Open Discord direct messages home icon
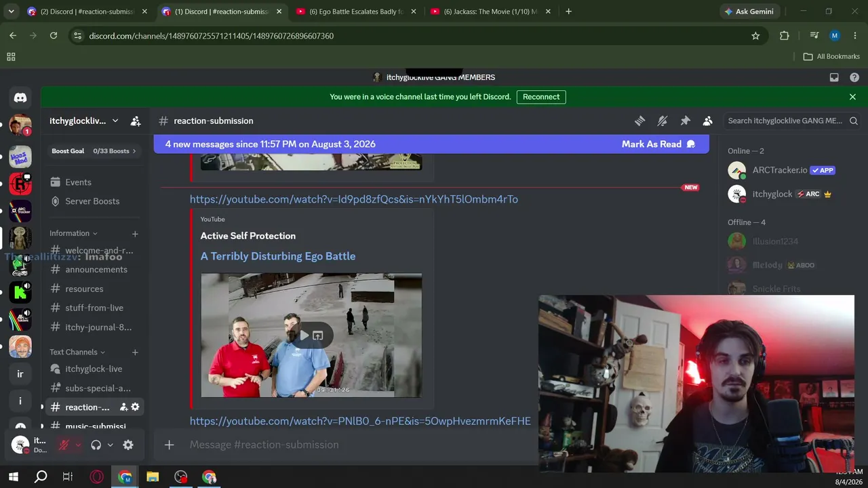The height and width of the screenshot is (488, 868). pyautogui.click(x=20, y=98)
